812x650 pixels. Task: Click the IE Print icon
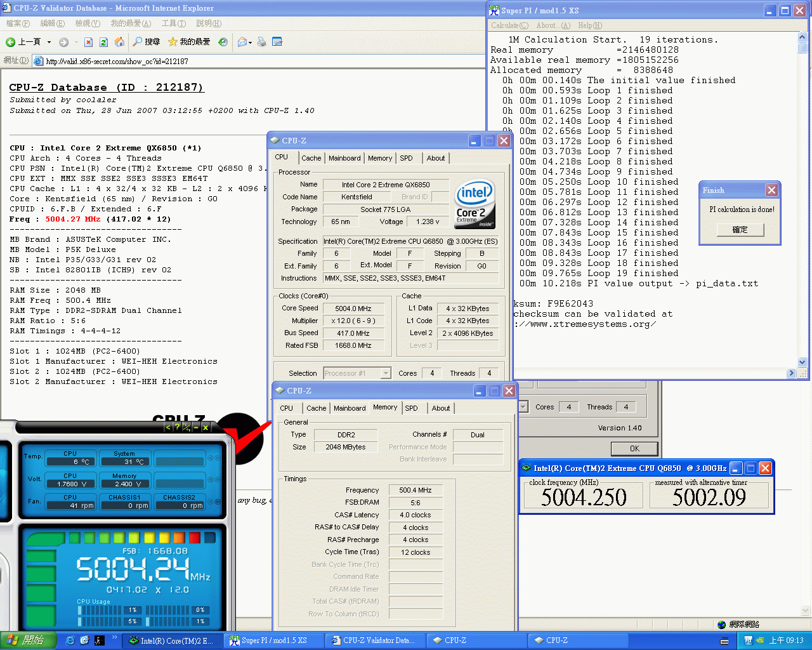click(x=261, y=42)
